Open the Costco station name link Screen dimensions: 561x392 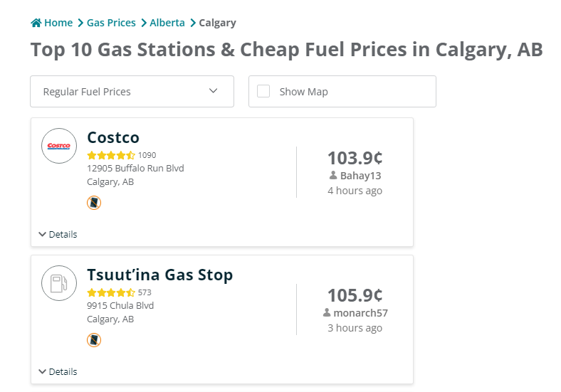point(113,137)
